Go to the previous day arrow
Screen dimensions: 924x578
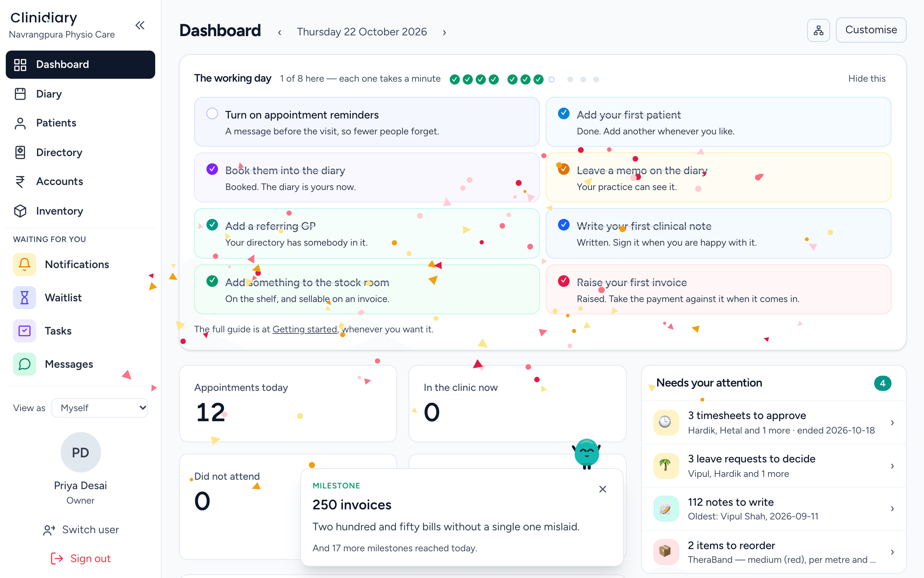tap(280, 32)
